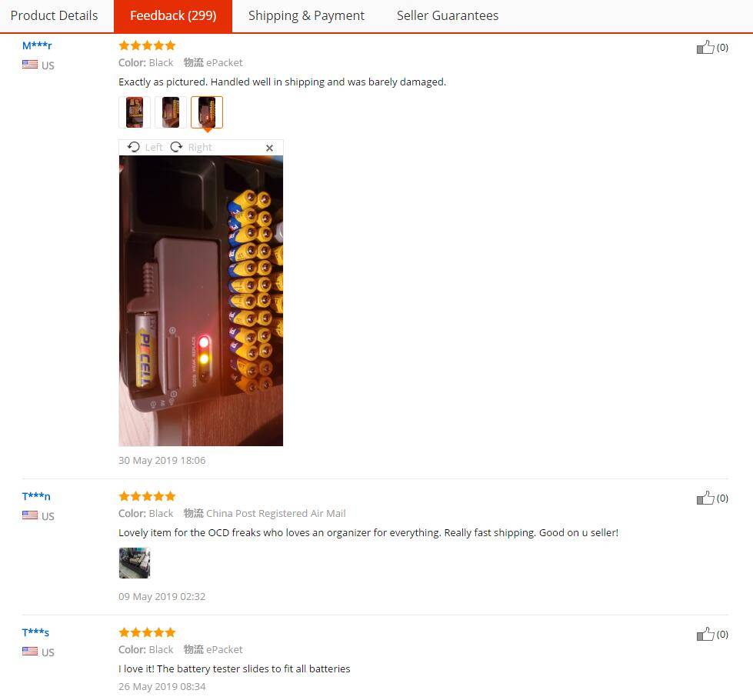Open T***n's review photo thumbnail
This screenshot has height=700, width=753.
(x=135, y=562)
